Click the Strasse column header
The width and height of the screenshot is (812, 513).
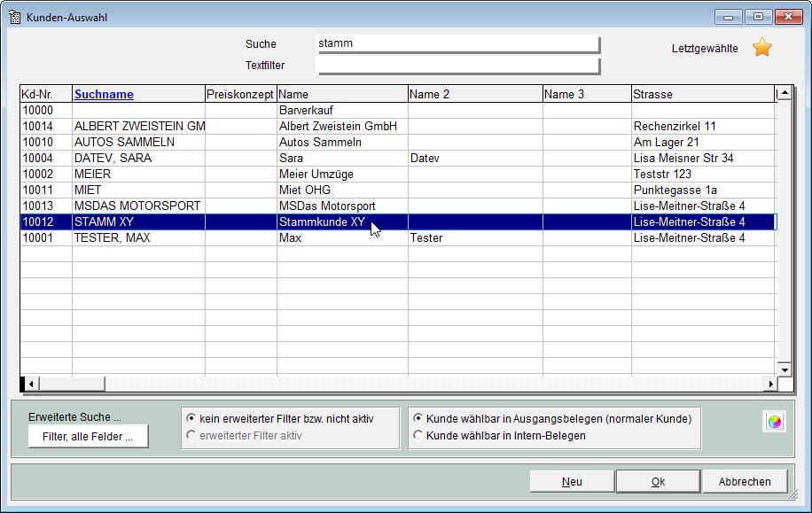point(703,94)
